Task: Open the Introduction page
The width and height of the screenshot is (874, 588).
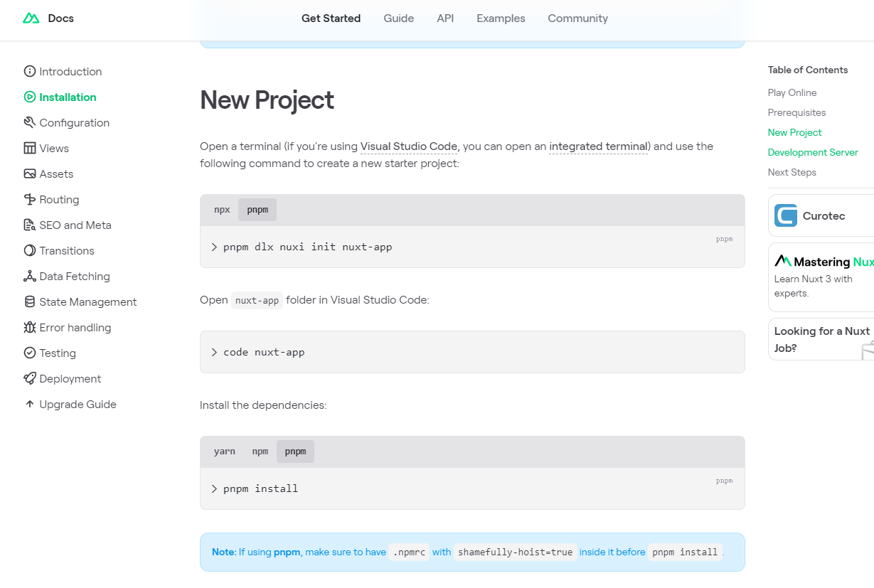Action: 70,71
